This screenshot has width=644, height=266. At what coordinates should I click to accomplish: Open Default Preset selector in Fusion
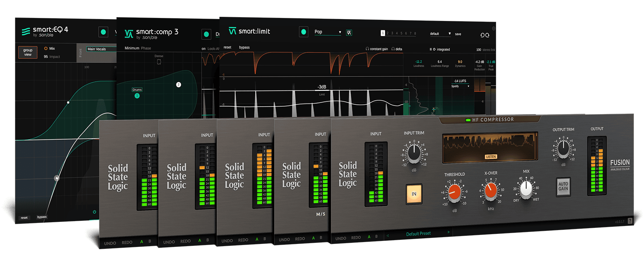(418, 234)
